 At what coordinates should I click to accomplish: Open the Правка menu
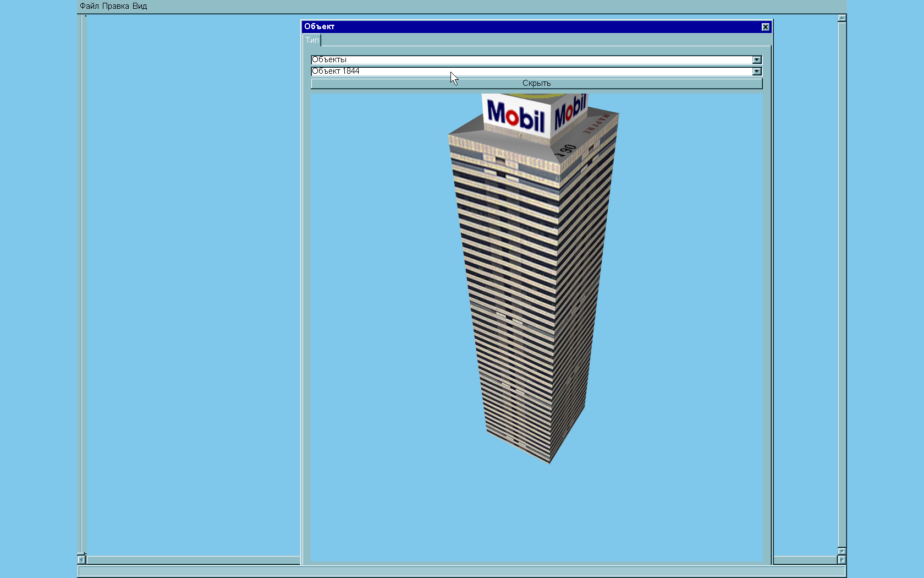point(116,6)
